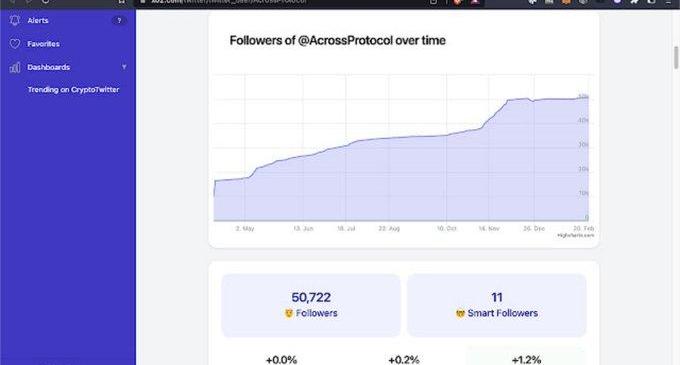Click the 11 Smart Followers stat card
The height and width of the screenshot is (365, 680).
497,305
